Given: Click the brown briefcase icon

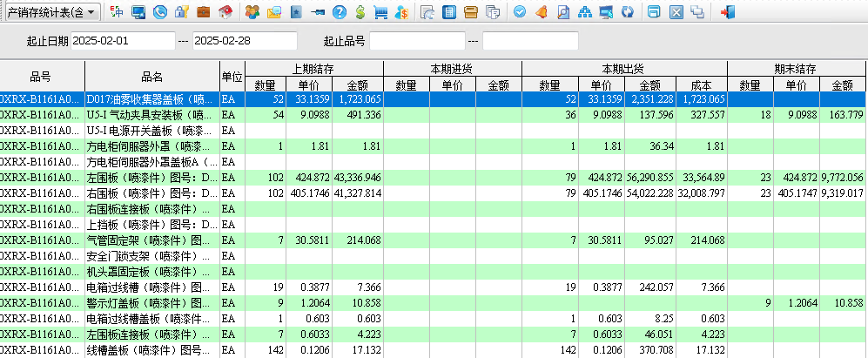Looking at the screenshot, I should (203, 12).
